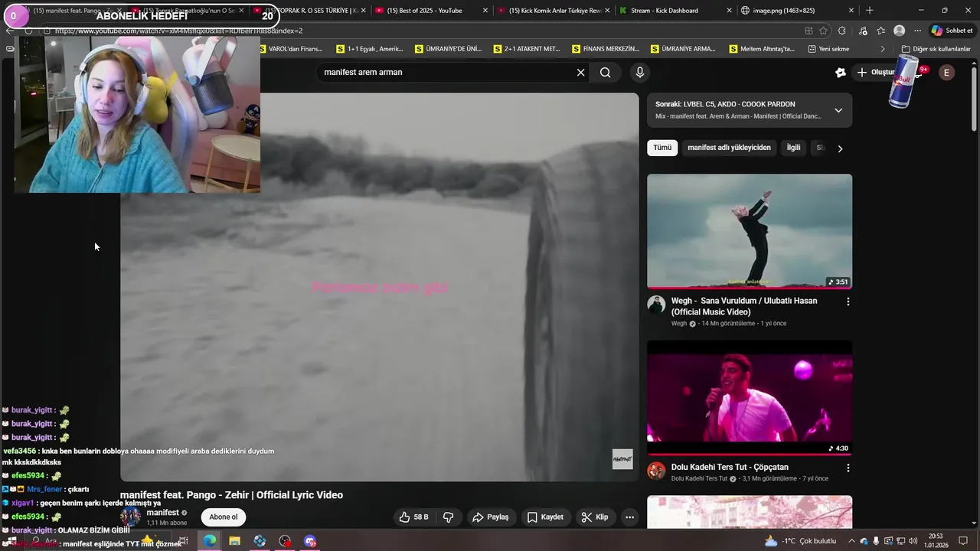Like the video with the thumbs-up button

[413, 517]
